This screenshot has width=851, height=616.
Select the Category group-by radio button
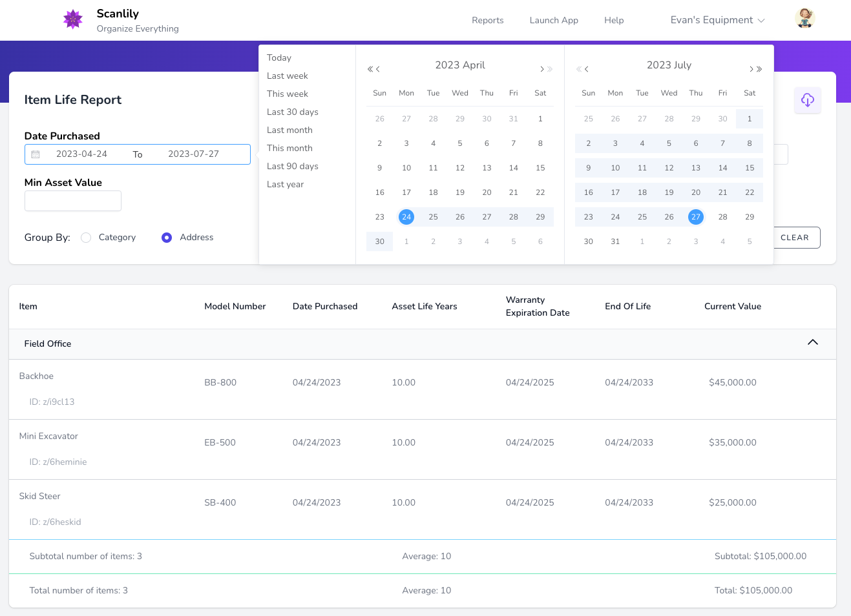tap(86, 238)
